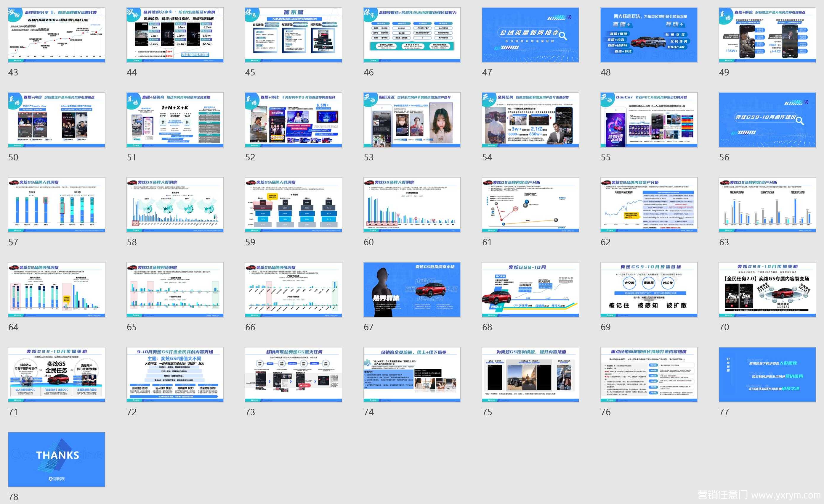Select slide 63 thumbnail
The height and width of the screenshot is (504, 824).
tap(767, 205)
